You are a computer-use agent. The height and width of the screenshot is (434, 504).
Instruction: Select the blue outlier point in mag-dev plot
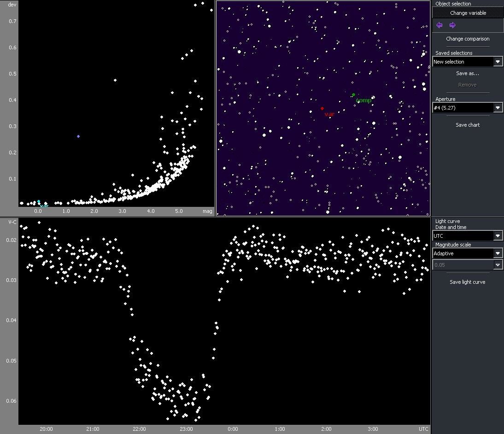[x=78, y=136]
